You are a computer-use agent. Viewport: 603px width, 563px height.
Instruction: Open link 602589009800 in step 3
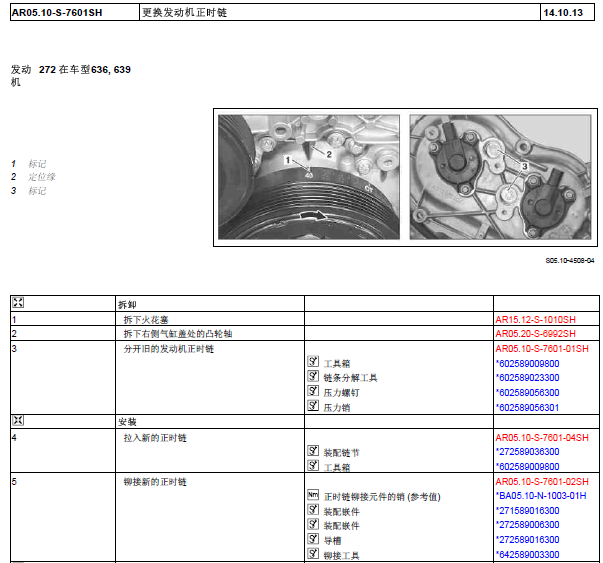click(528, 363)
